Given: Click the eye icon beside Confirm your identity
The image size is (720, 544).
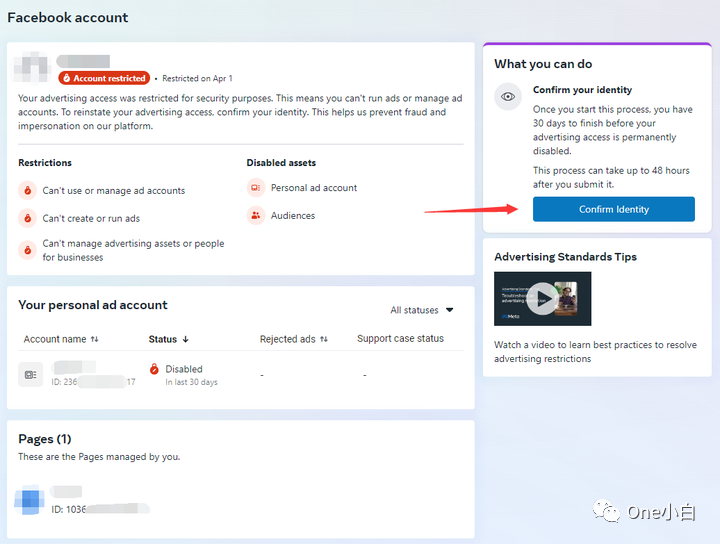Looking at the screenshot, I should [x=508, y=96].
